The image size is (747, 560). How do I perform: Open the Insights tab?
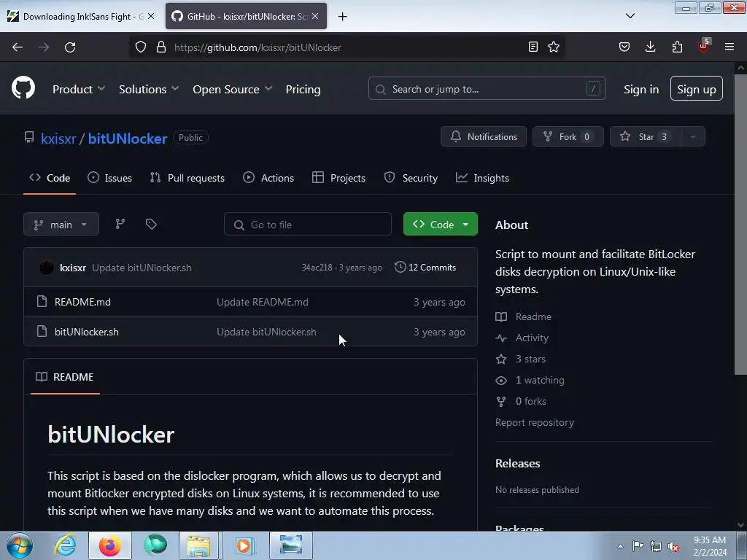(483, 178)
